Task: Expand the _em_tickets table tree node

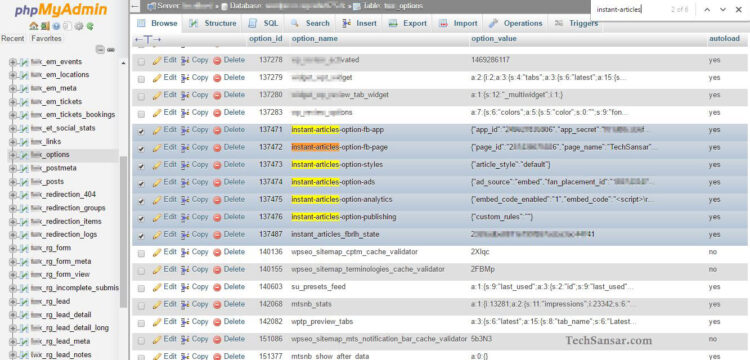Action: (12, 102)
